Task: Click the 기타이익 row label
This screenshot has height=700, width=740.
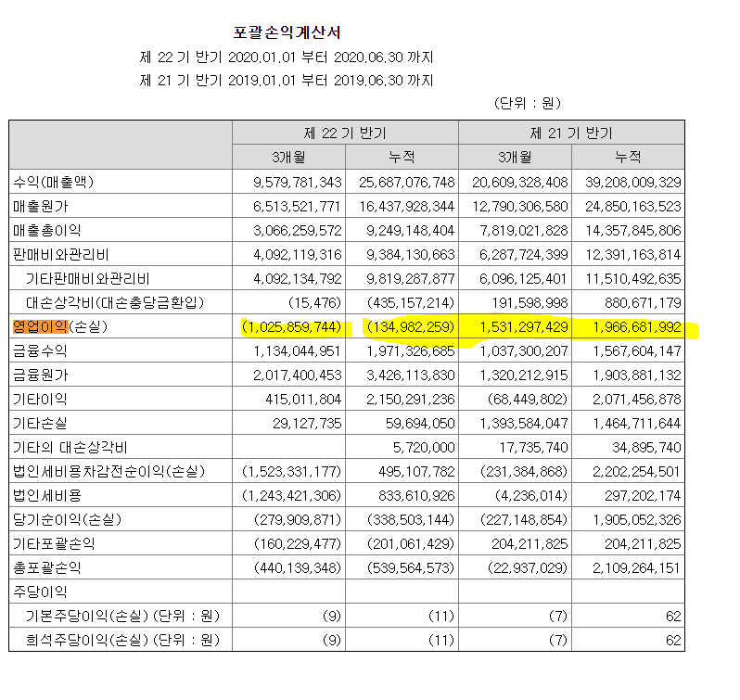Action: click(x=40, y=399)
